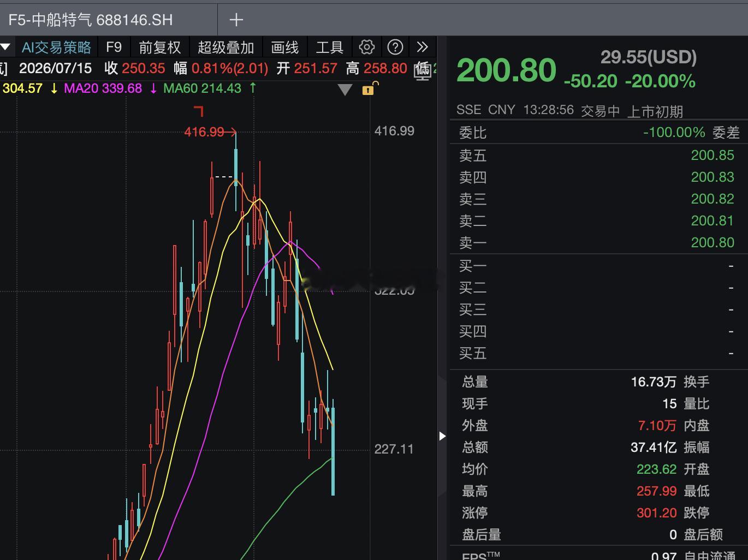Select the 卖五 ask price 200.85
Screen dimensions: 748x560
713,156
